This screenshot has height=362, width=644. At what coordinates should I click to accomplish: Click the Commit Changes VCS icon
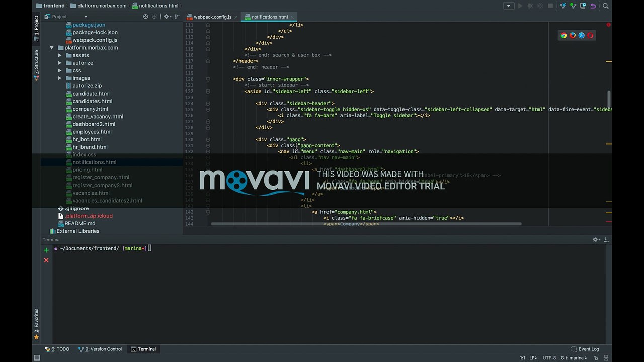(573, 6)
